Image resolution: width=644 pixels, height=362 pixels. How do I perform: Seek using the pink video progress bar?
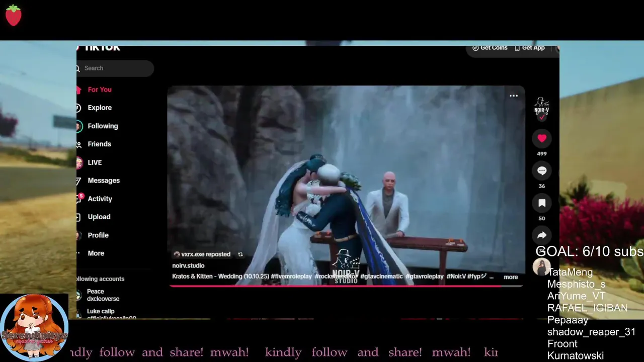346,286
